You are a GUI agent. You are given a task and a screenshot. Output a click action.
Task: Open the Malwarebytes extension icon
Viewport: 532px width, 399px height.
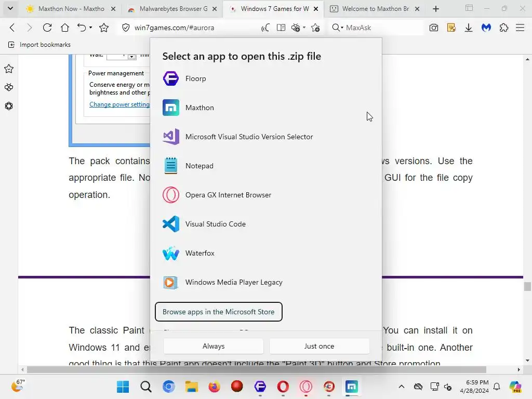click(x=486, y=28)
